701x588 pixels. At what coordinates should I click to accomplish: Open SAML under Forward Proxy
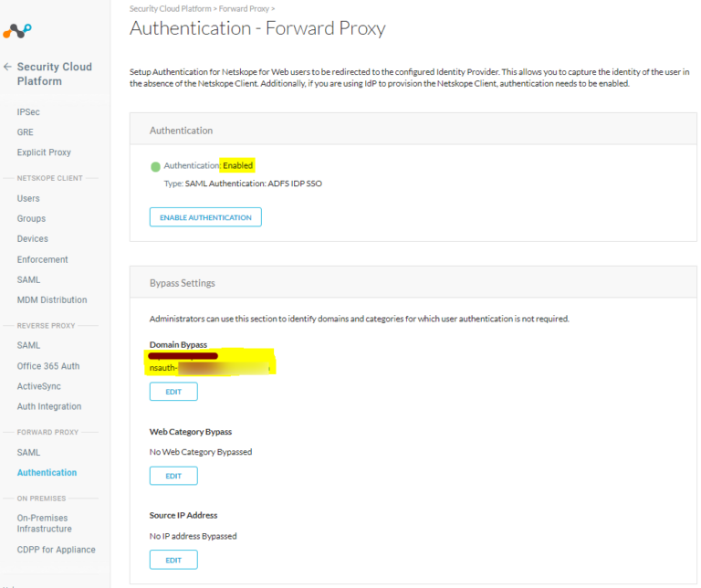pos(28,453)
